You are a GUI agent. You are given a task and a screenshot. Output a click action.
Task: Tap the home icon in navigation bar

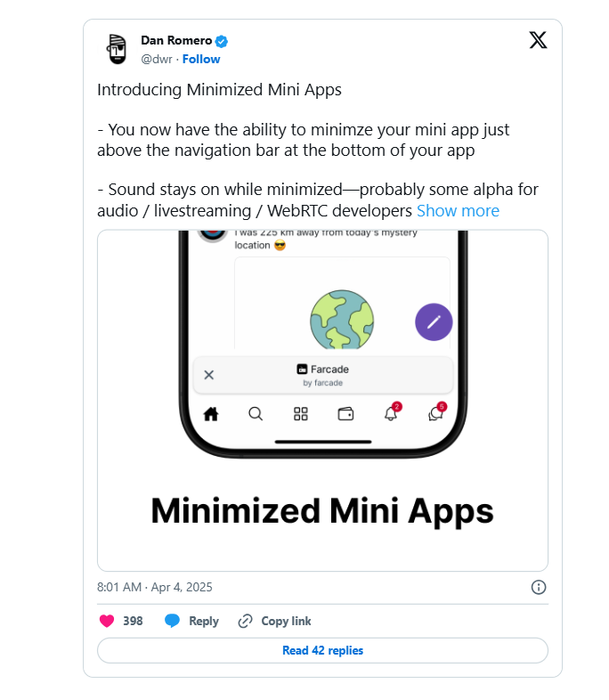point(211,413)
